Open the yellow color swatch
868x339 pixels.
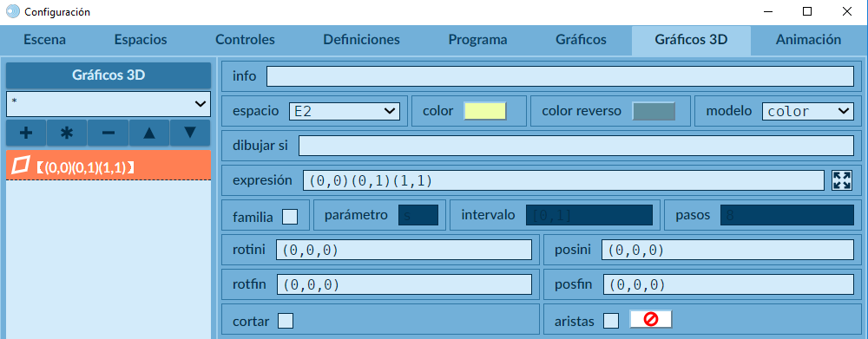tap(485, 111)
